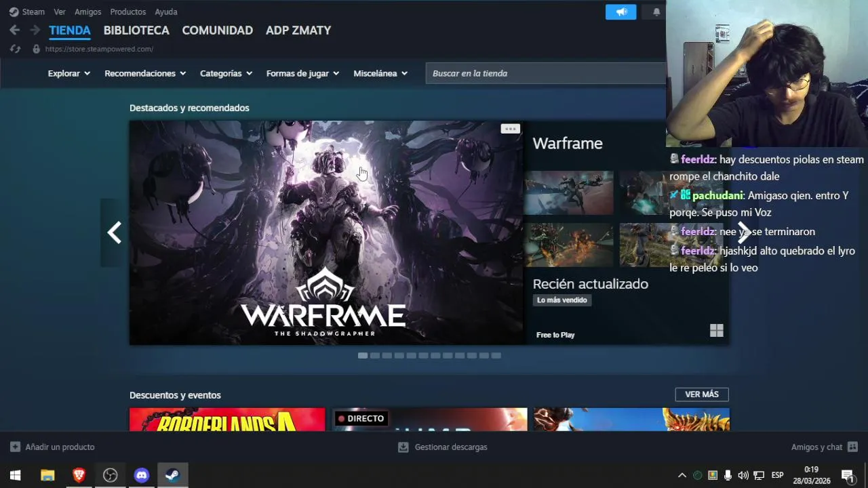Expand the Formas de jugar dropdown

[x=303, y=73]
